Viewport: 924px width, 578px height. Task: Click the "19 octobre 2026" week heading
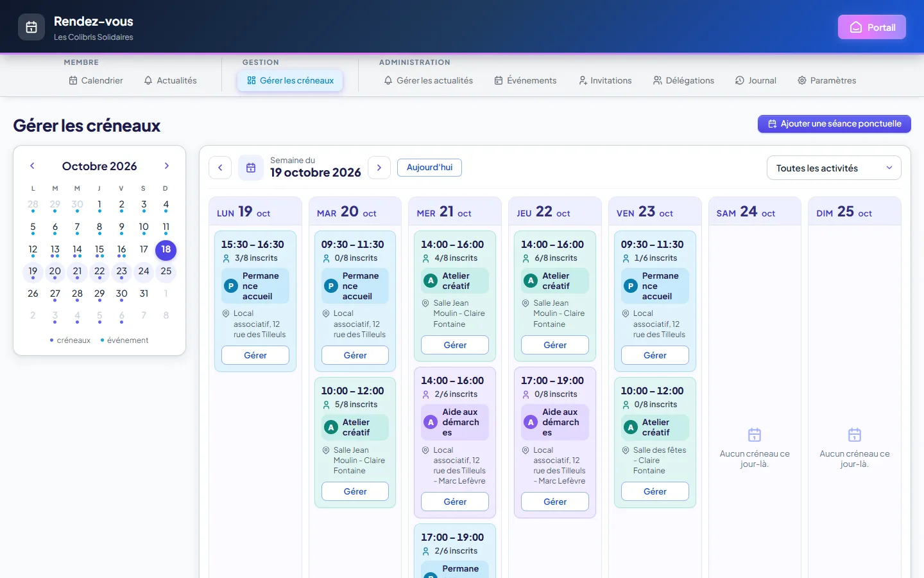click(316, 172)
